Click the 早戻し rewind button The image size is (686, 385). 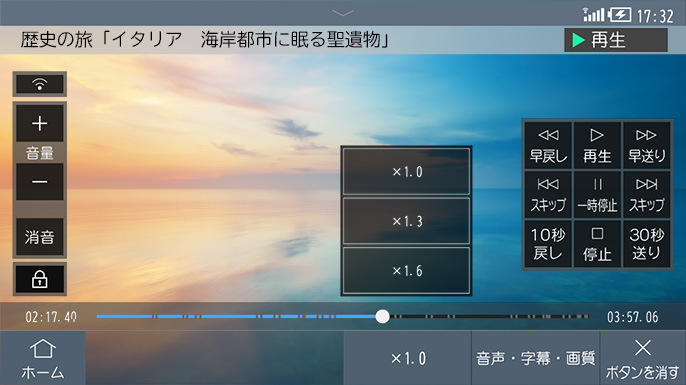click(x=548, y=146)
